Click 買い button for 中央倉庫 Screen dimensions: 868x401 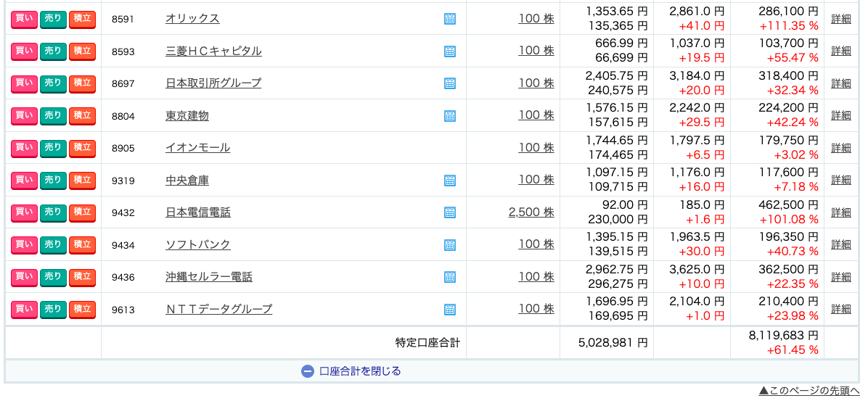[25, 181]
